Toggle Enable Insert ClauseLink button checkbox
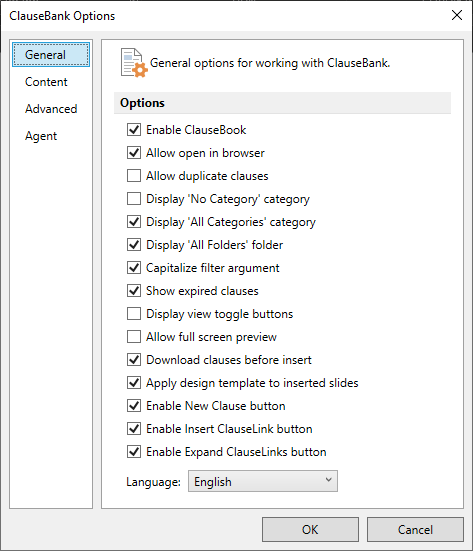 pyautogui.click(x=134, y=429)
